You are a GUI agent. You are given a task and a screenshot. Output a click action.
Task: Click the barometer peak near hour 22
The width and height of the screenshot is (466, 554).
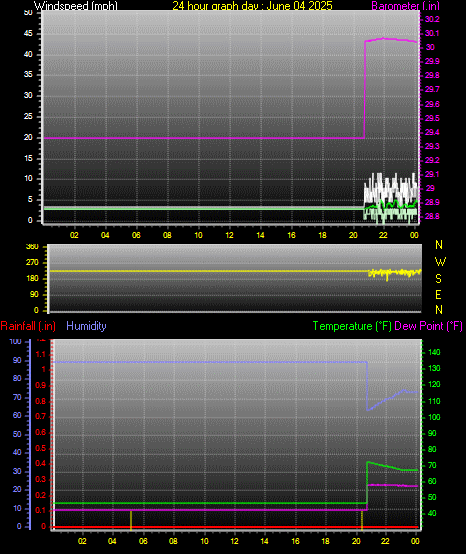[384, 38]
